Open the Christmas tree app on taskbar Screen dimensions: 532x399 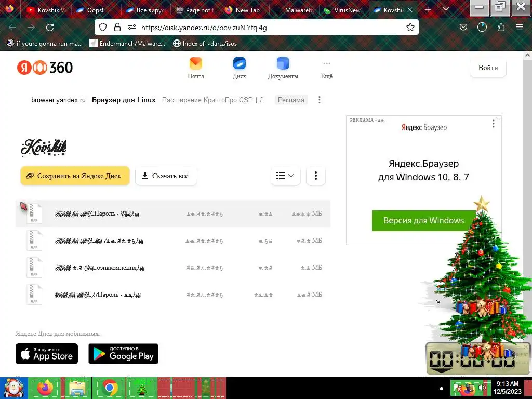(x=141, y=388)
